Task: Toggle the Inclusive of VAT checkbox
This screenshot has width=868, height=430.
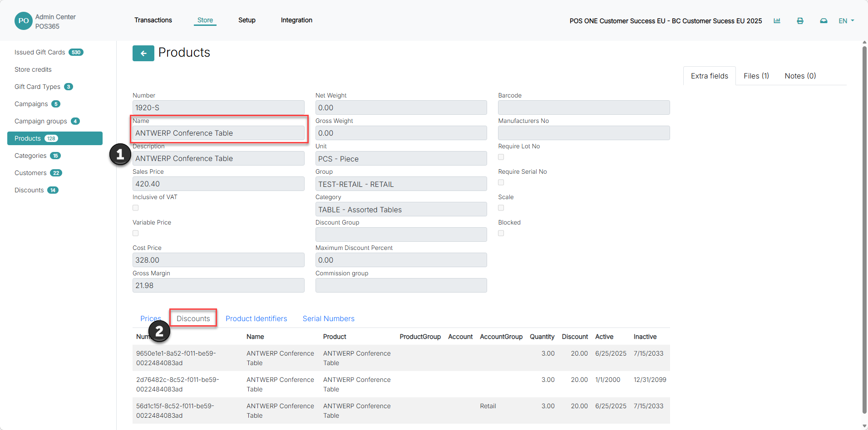Action: coord(135,208)
